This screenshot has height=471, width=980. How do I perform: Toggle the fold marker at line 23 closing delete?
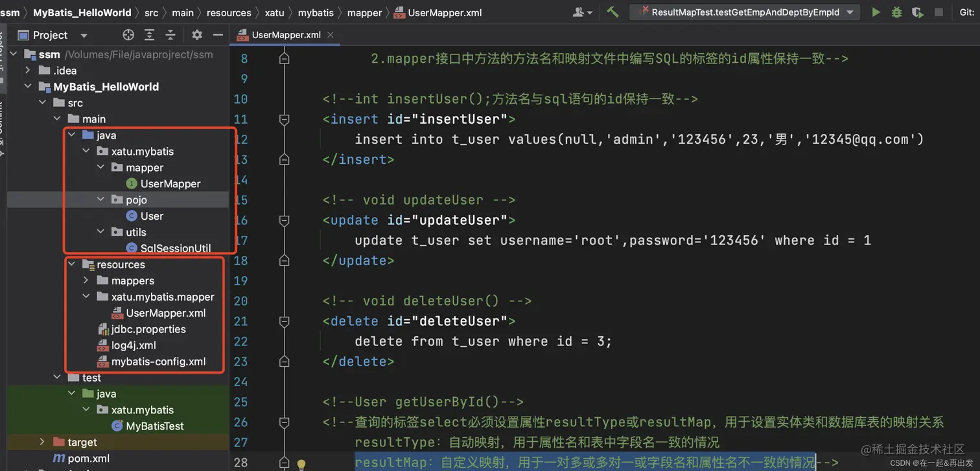coord(284,362)
